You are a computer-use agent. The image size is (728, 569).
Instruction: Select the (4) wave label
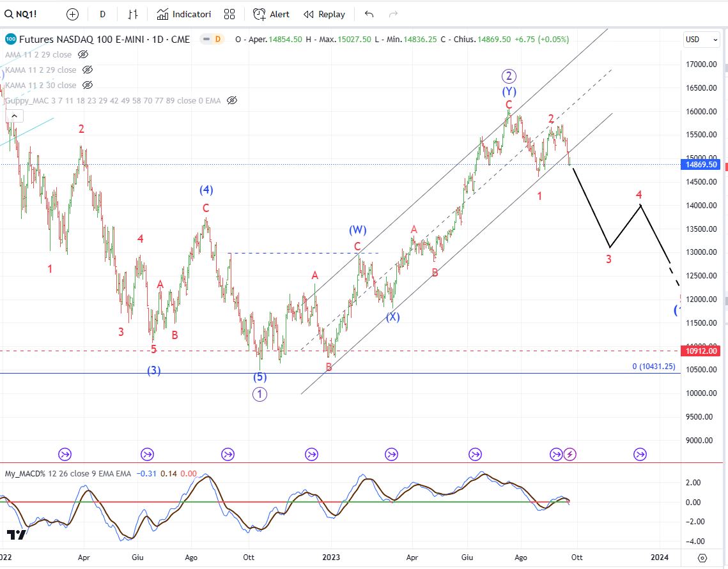coord(206,190)
